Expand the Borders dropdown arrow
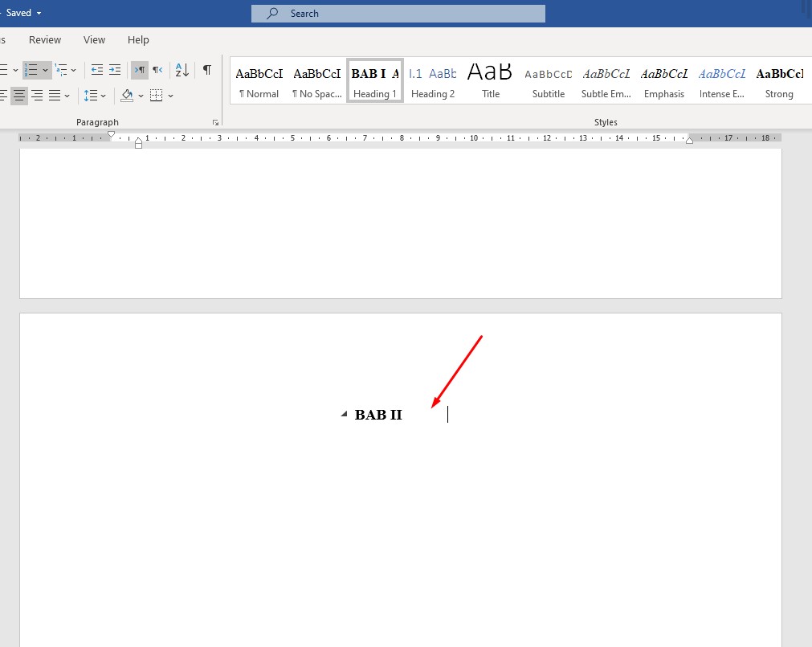Image resolution: width=812 pixels, height=647 pixels. point(171,96)
